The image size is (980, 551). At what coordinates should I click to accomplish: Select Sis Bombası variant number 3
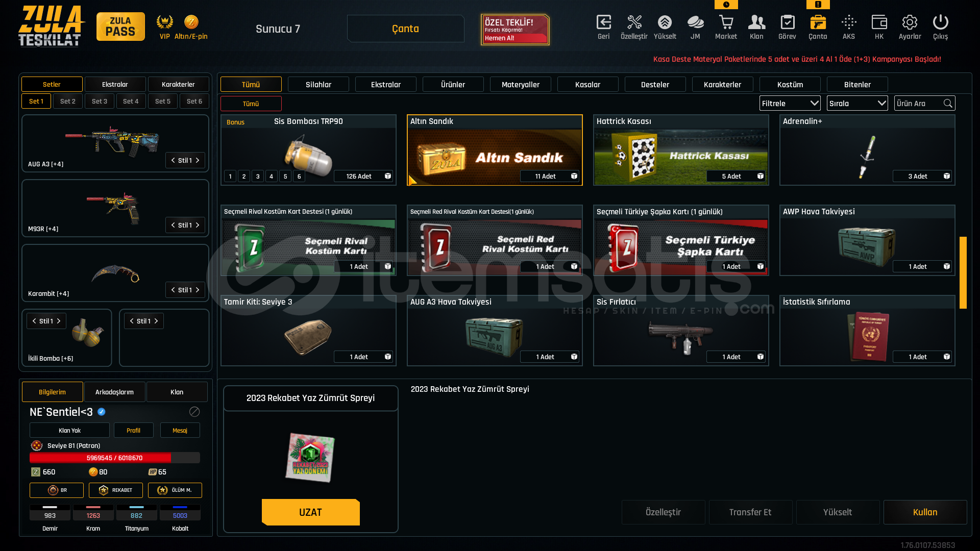[x=258, y=176]
